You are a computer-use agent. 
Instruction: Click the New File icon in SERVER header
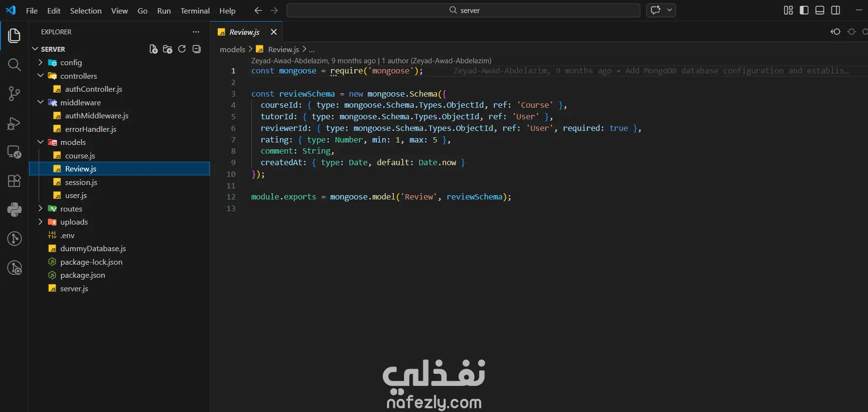154,49
